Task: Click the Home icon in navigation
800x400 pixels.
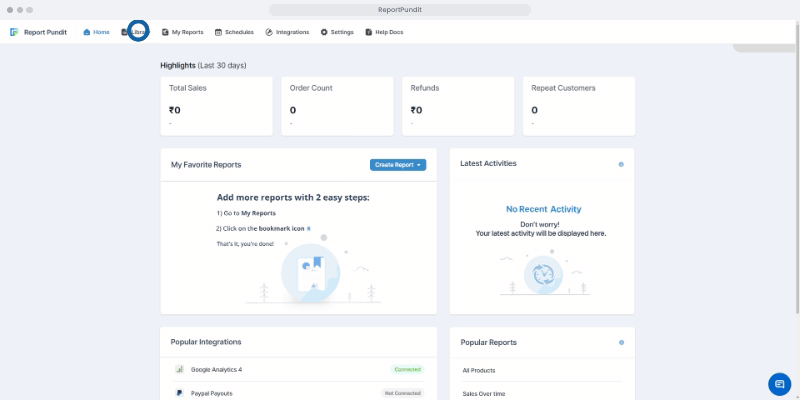Action: point(87,32)
